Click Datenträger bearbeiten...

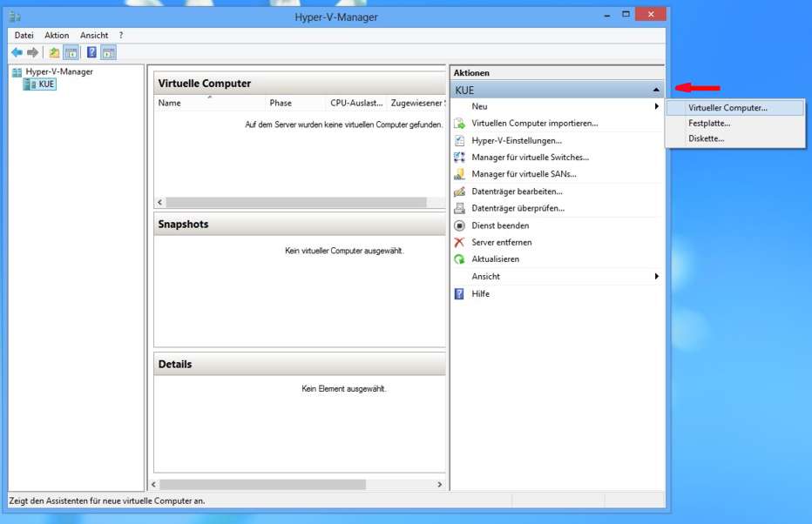point(517,191)
